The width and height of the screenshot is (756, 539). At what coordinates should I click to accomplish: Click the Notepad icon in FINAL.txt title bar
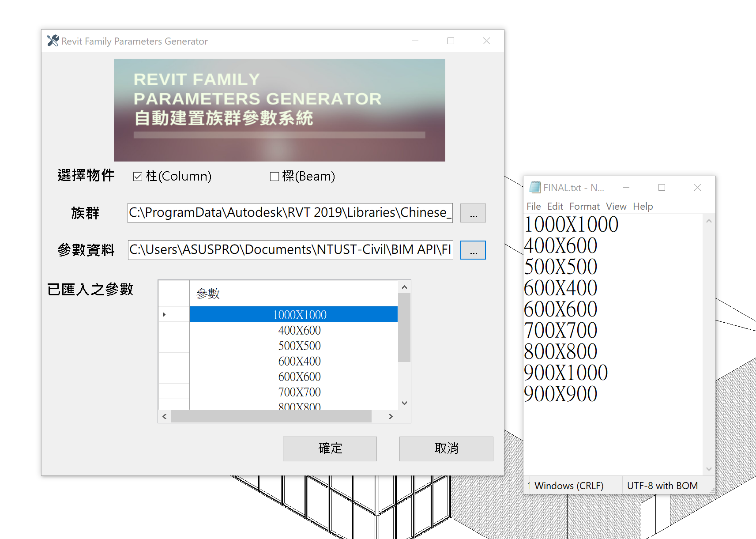point(535,188)
